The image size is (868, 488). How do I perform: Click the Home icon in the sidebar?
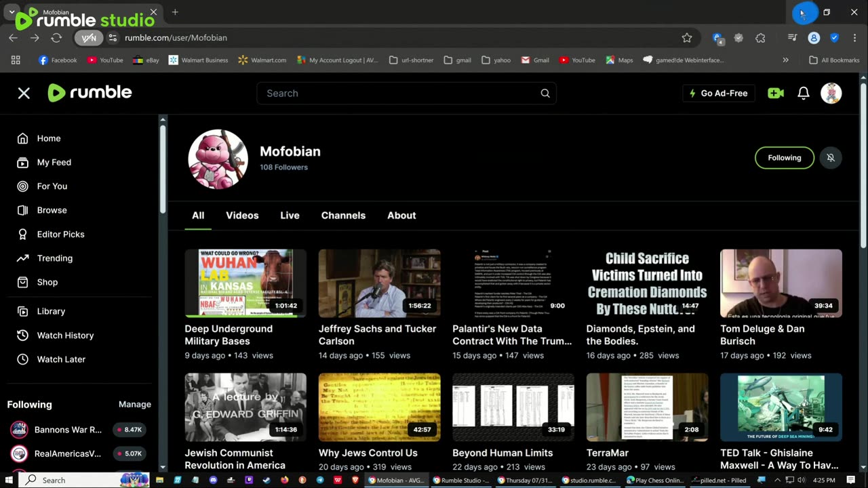(22, 138)
